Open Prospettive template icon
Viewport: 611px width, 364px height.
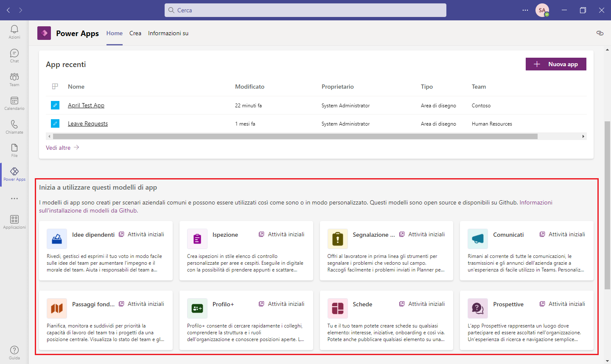click(478, 308)
